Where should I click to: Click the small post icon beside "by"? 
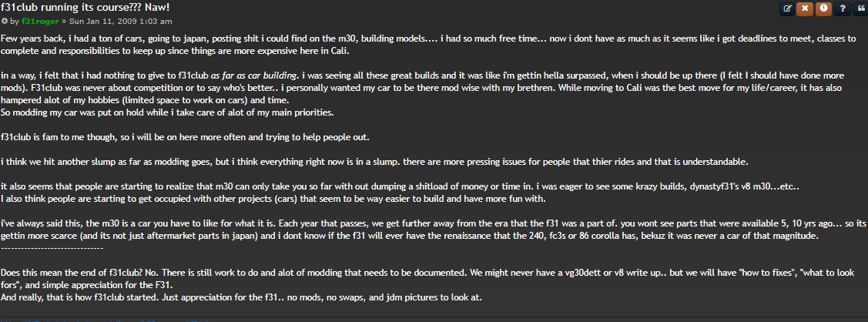[5, 21]
